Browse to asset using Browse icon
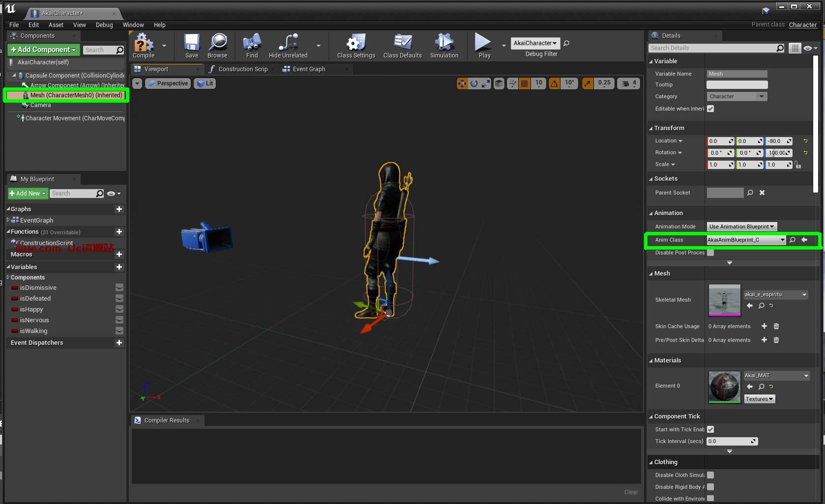 tap(217, 43)
